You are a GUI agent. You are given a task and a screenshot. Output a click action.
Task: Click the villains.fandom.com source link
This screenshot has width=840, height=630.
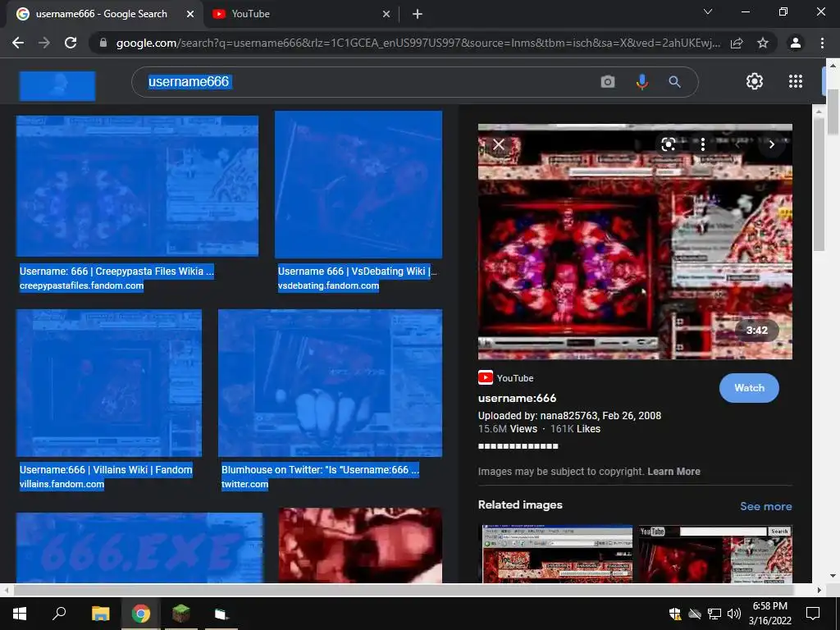tap(62, 484)
